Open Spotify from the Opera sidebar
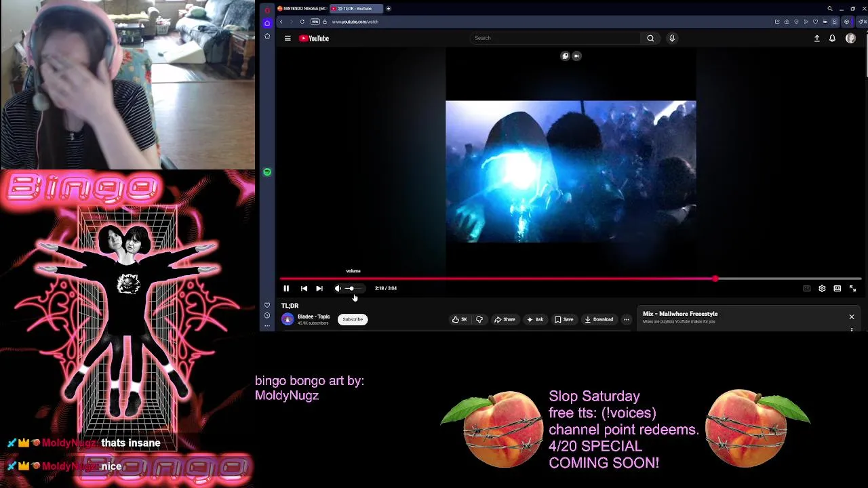 click(267, 172)
